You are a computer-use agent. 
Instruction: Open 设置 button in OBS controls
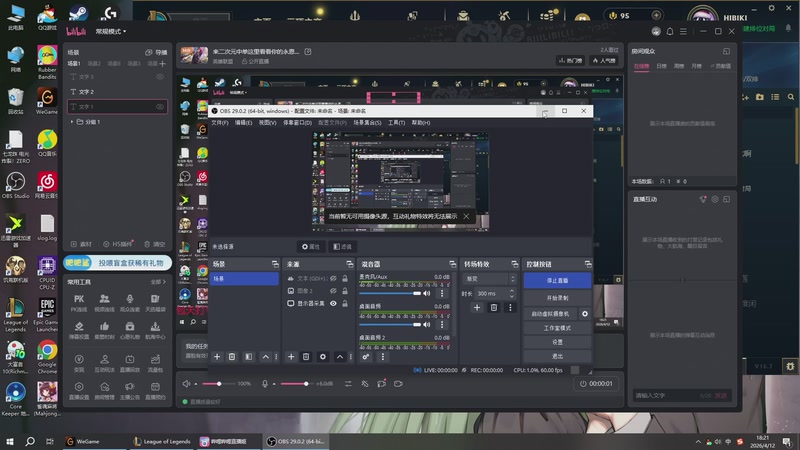point(557,342)
